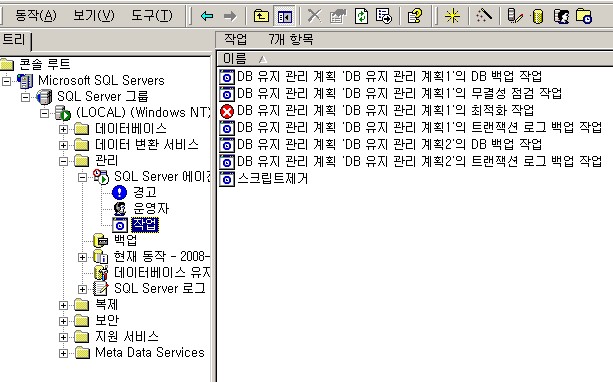
Task: Click the 콘솔 루트 folder icon
Action: [x=7, y=65]
